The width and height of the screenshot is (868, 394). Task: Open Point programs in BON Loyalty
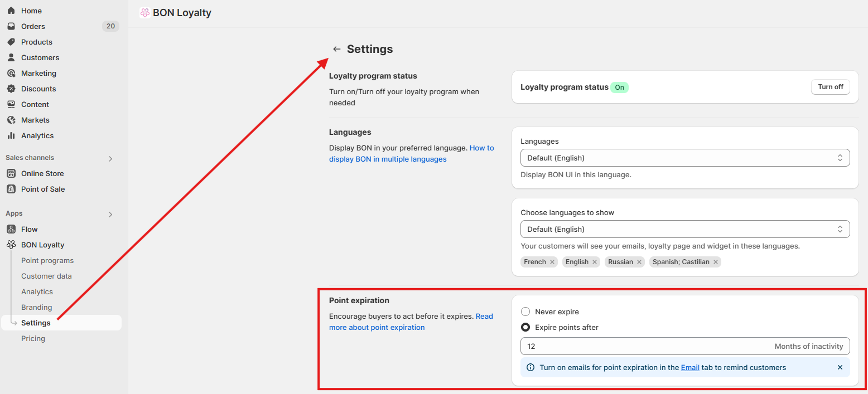point(47,260)
